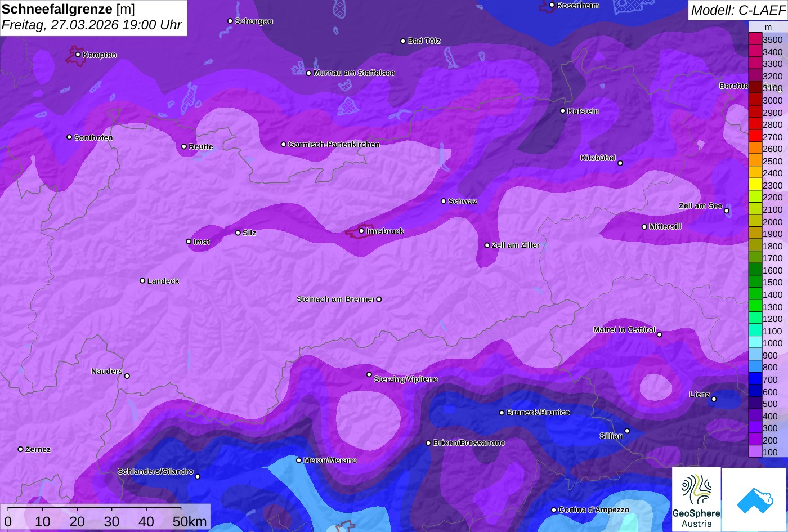Click the Cortina d'Ampezzo marker dot
The width and height of the screenshot is (788, 532).
554,510
